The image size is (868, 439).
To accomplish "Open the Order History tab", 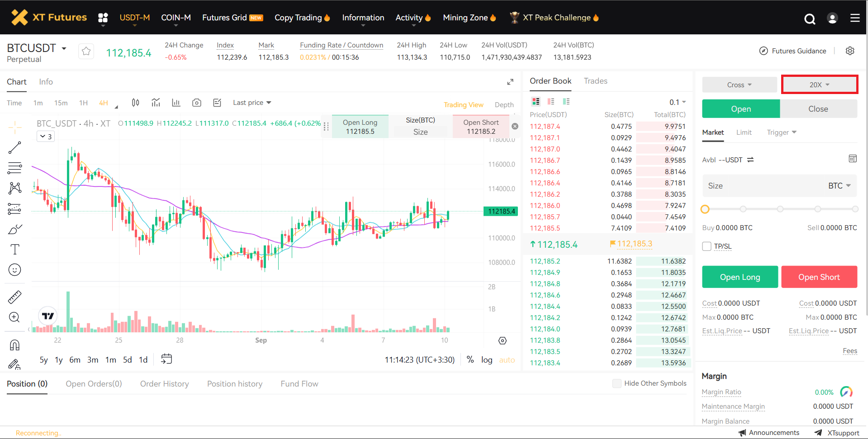I will (x=164, y=384).
